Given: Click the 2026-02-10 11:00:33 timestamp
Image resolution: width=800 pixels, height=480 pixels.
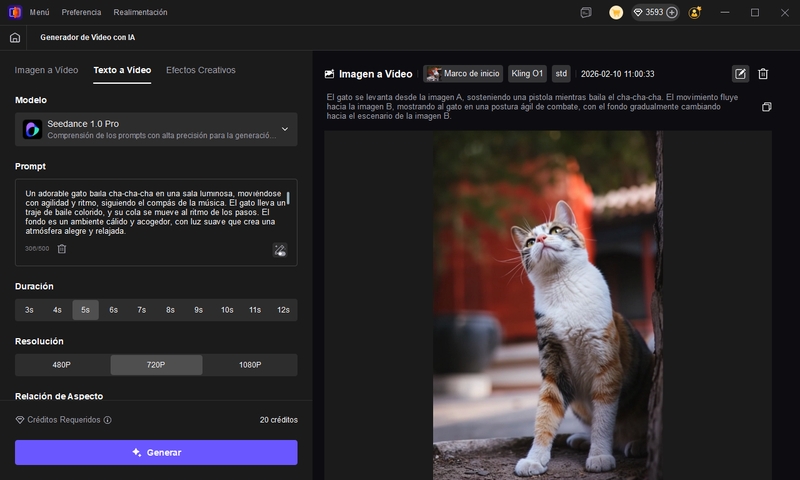Looking at the screenshot, I should coord(617,74).
